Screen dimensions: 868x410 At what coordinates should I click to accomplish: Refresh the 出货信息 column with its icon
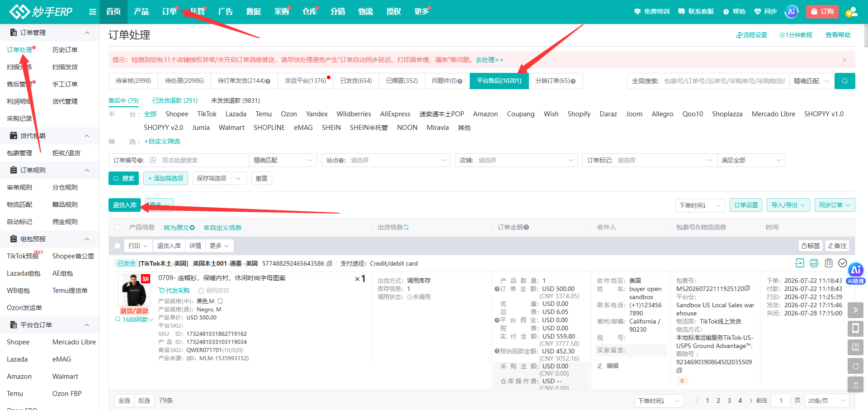[406, 227]
